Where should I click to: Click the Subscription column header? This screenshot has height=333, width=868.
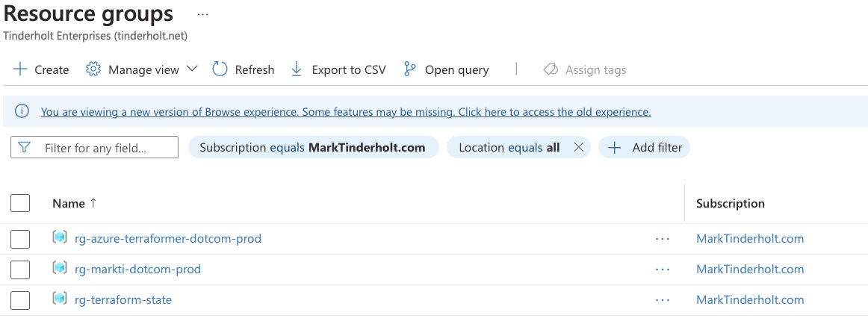point(730,203)
